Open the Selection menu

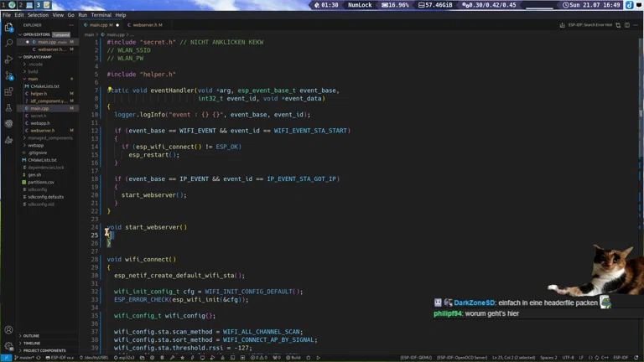point(38,15)
